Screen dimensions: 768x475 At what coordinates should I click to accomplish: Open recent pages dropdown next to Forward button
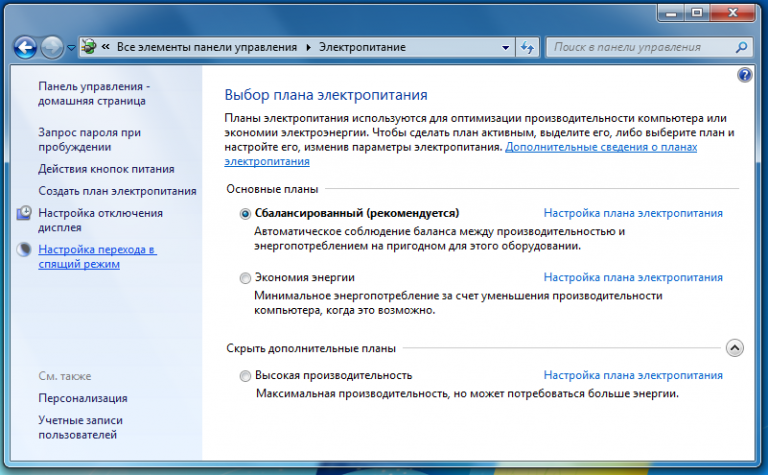tap(72, 47)
